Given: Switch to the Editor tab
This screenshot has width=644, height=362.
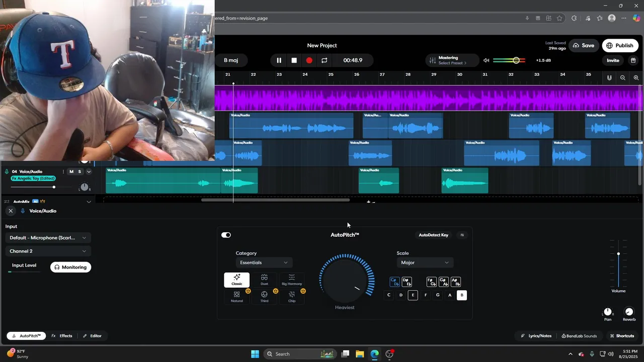Looking at the screenshot, I should [x=92, y=336].
